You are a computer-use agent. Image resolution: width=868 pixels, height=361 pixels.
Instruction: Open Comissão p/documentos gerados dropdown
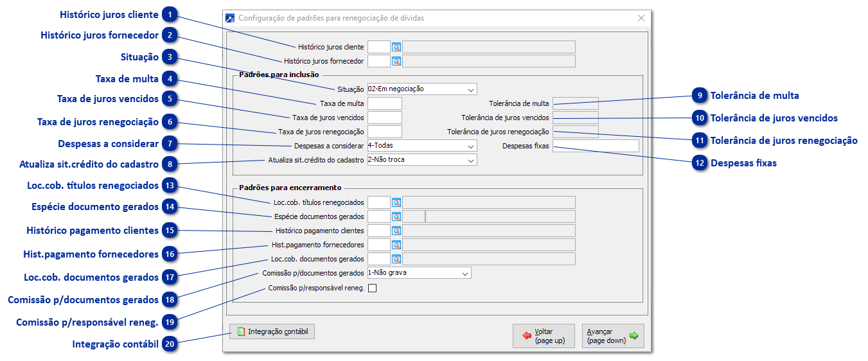pos(465,273)
